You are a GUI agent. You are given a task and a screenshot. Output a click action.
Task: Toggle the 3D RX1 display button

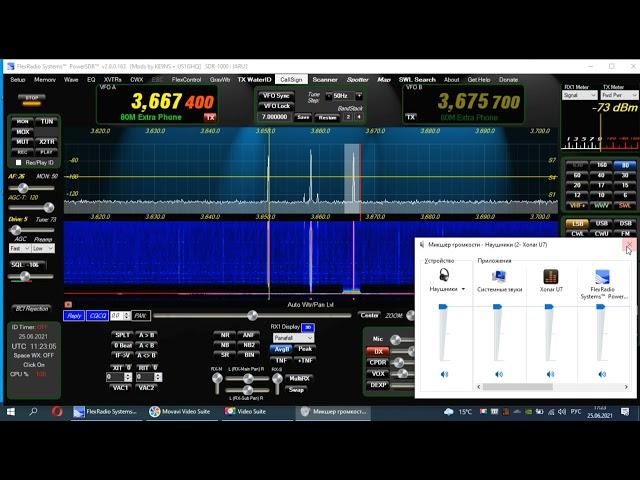308,327
